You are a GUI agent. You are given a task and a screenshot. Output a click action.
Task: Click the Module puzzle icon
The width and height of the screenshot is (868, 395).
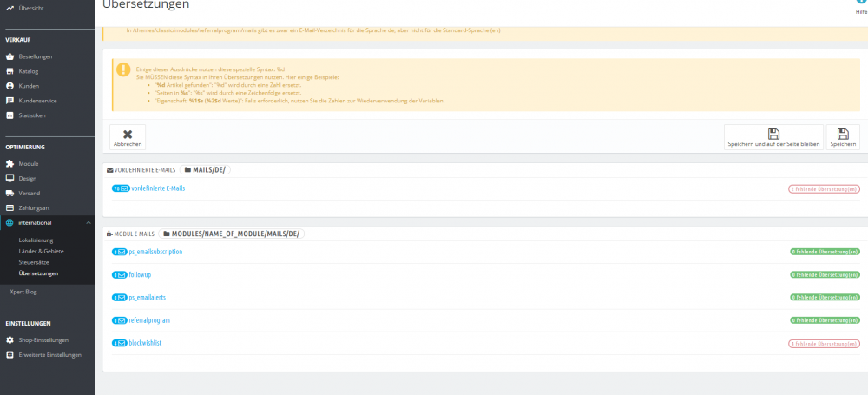point(10,164)
